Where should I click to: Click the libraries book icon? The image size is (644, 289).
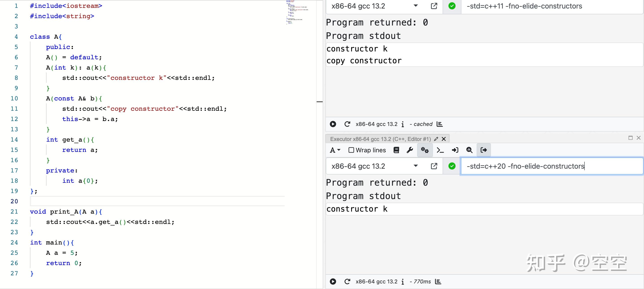point(396,150)
